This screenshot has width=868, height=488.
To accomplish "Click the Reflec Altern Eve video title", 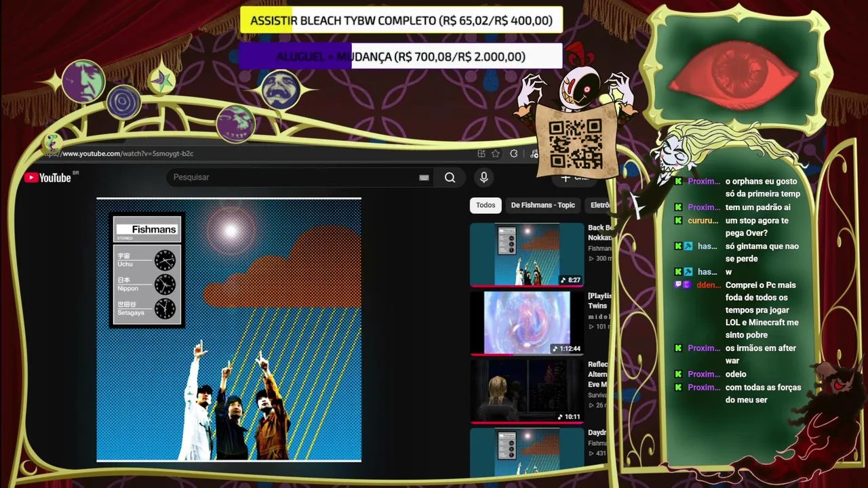I will pyautogui.click(x=598, y=374).
